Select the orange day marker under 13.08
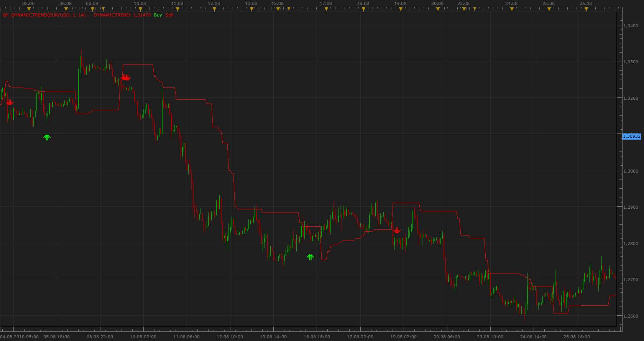644x341 pixels. point(251,9)
